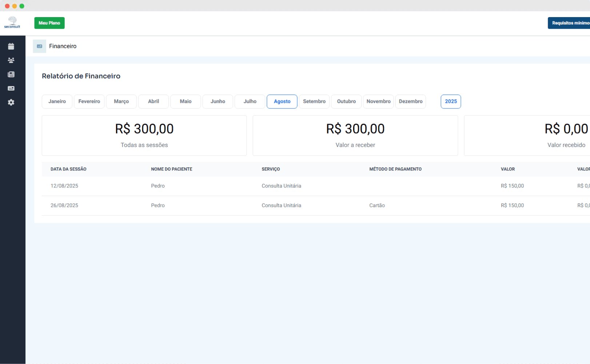Open Requisitos mínimos button
The width and height of the screenshot is (590, 364).
570,23
